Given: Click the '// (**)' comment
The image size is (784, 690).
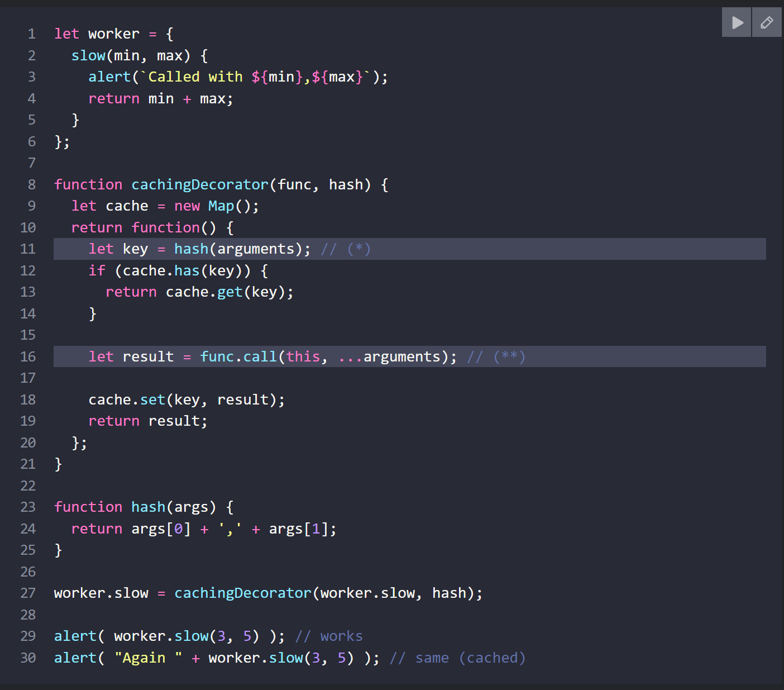Looking at the screenshot, I should (496, 356).
